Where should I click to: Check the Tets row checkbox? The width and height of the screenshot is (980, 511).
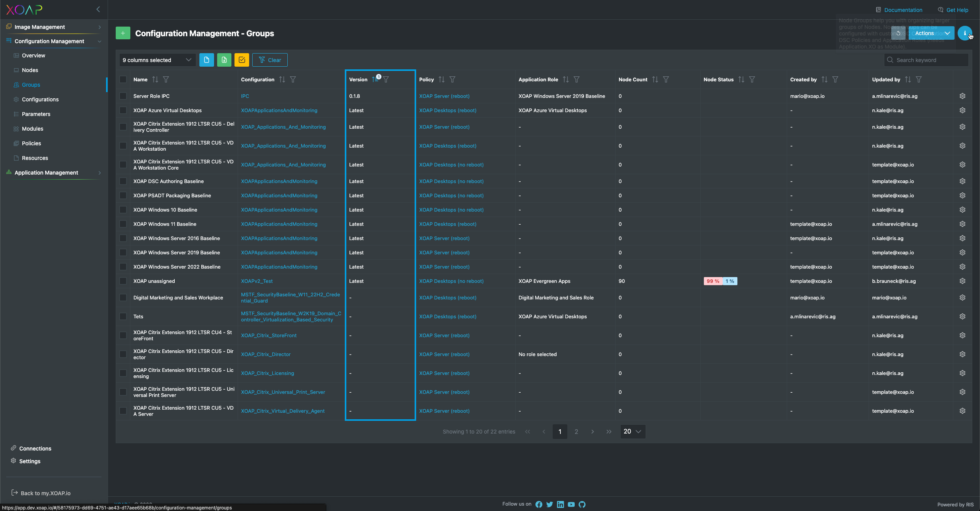123,316
